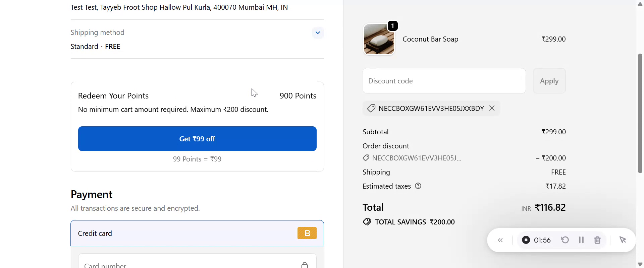Screen dimensions: 644x268
Task: Click the Coconut Bar Soap thumbnail
Action: [x=379, y=39]
